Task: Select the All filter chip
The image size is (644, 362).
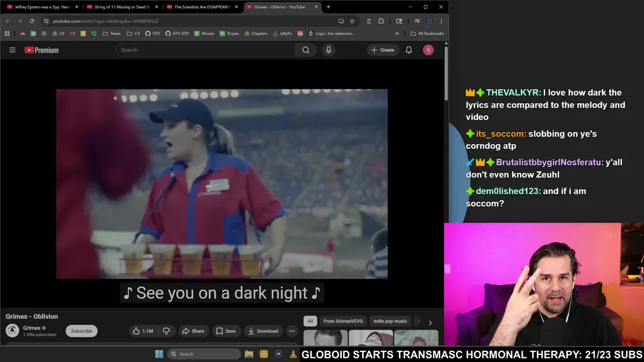Action: point(310,321)
